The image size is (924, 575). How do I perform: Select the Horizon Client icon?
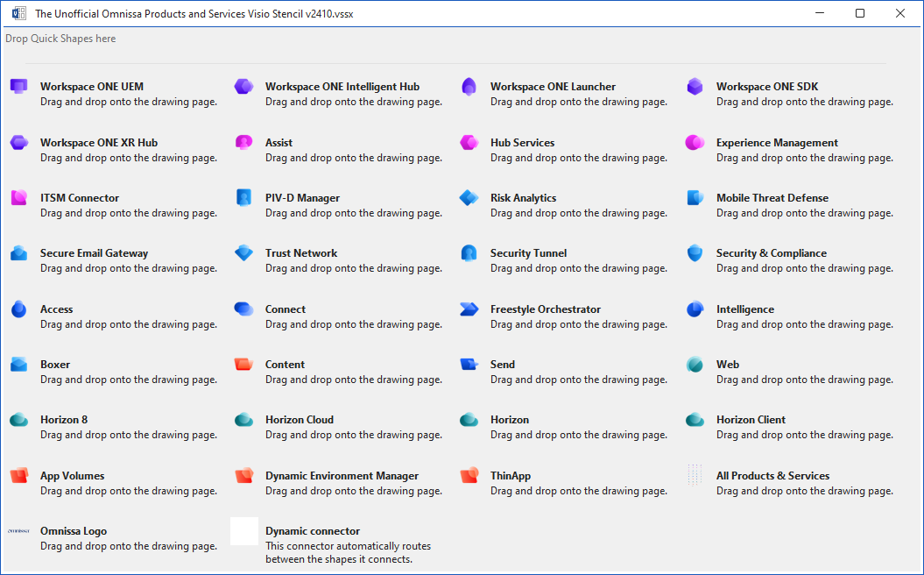tap(695, 420)
